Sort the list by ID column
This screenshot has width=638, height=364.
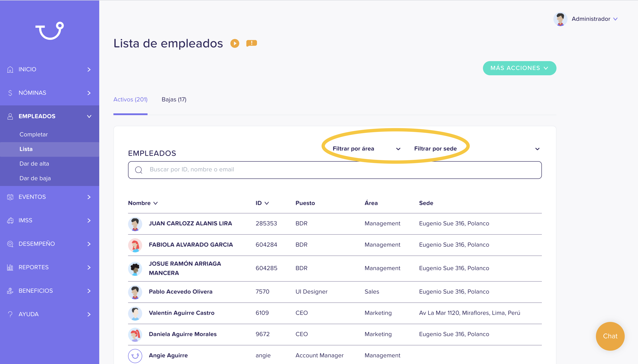point(262,203)
